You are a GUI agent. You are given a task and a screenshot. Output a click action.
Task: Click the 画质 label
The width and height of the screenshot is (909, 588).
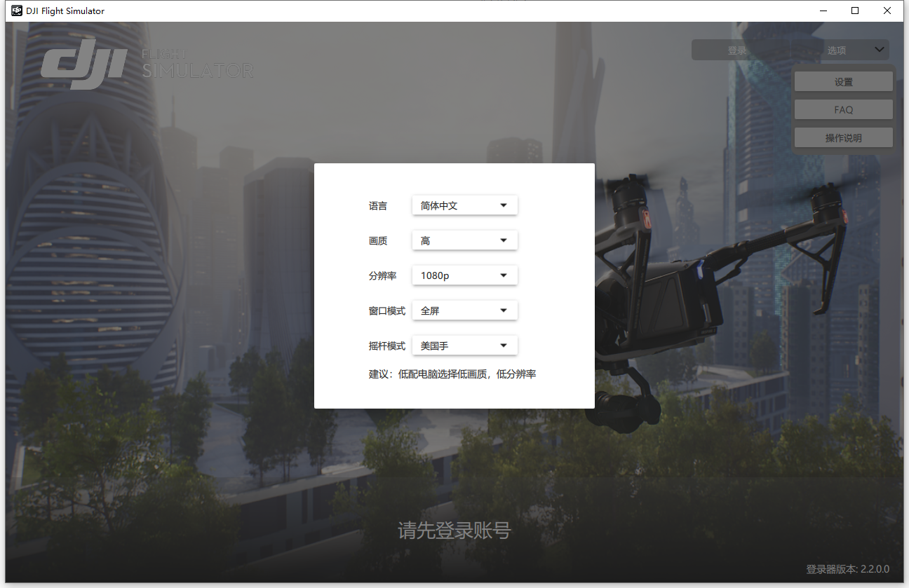(378, 241)
